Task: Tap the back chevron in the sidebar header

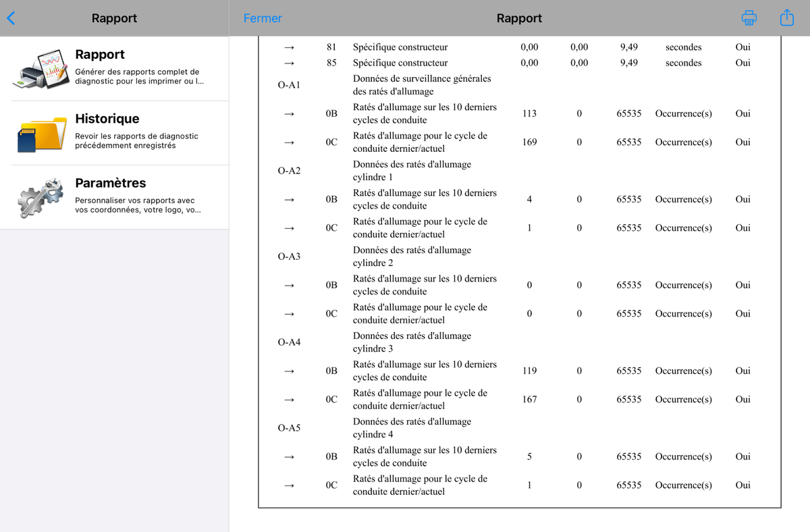Action: [10, 18]
